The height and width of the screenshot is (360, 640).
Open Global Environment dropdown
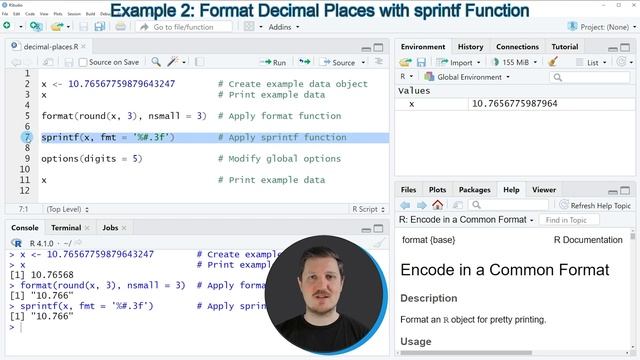(467, 77)
